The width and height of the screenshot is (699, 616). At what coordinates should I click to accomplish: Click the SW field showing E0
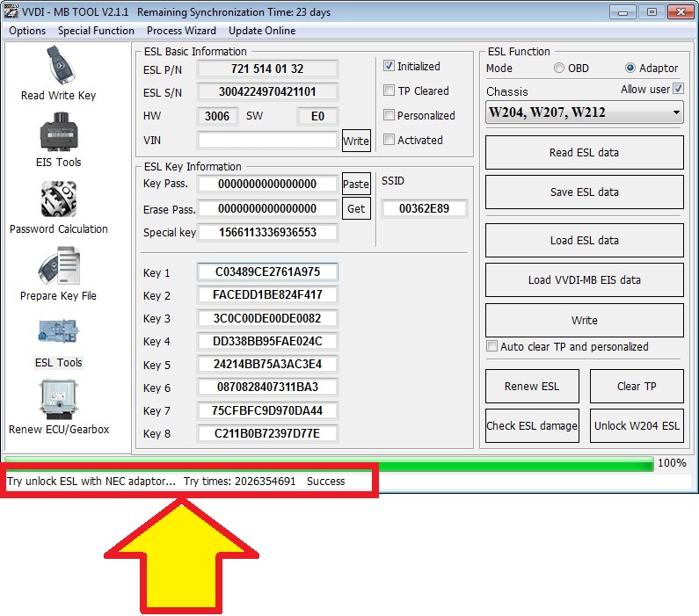click(317, 116)
